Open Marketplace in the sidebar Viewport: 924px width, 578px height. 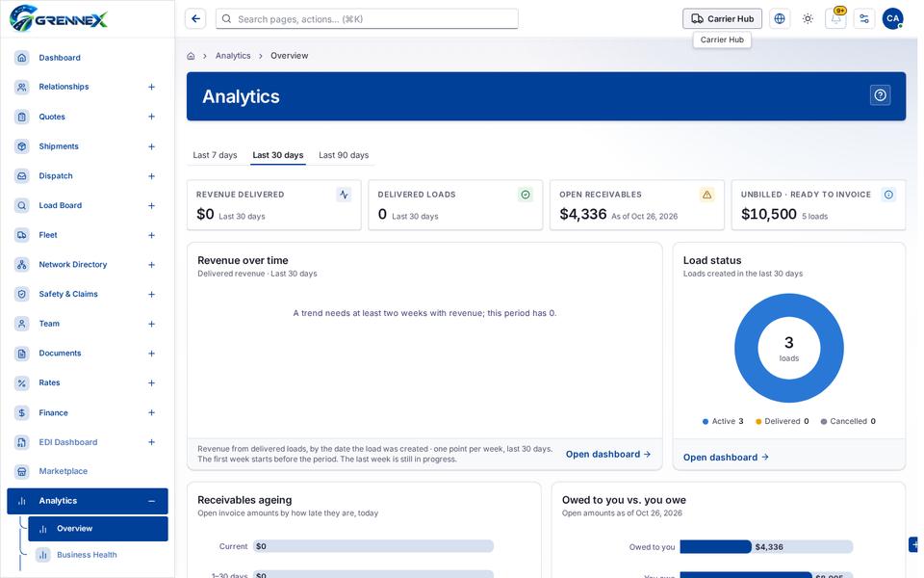88,471
